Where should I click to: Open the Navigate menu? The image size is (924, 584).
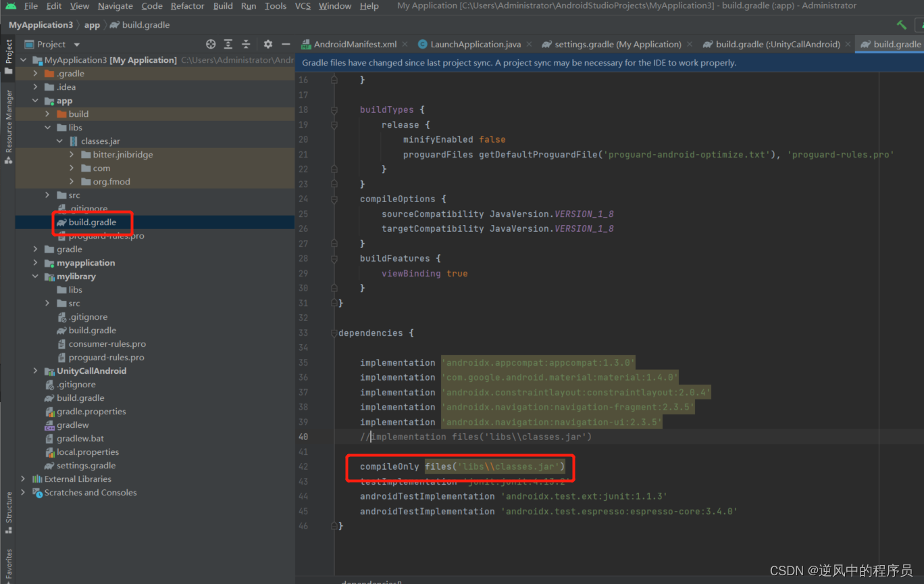click(x=115, y=6)
